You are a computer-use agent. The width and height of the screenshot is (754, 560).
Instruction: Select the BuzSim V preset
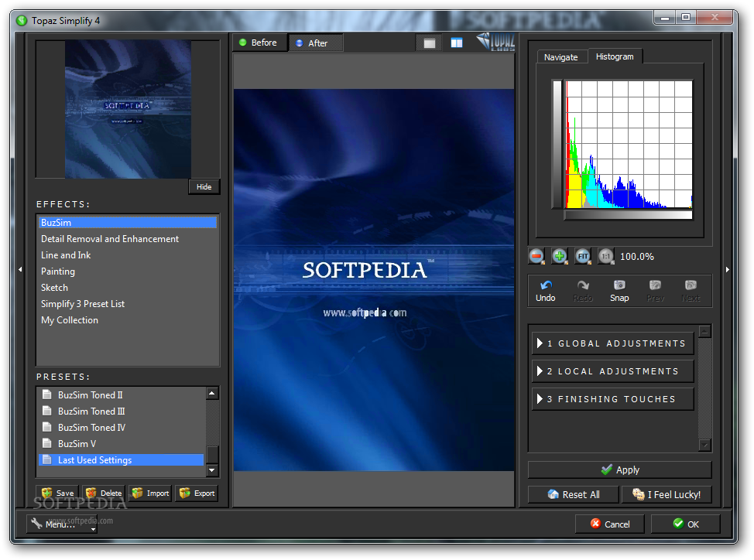[x=122, y=444]
